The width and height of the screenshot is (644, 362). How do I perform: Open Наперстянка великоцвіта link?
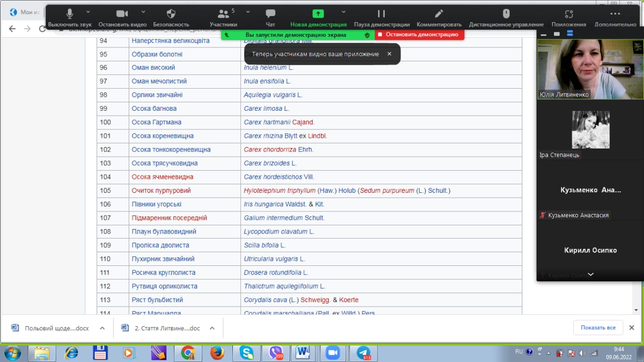point(171,40)
